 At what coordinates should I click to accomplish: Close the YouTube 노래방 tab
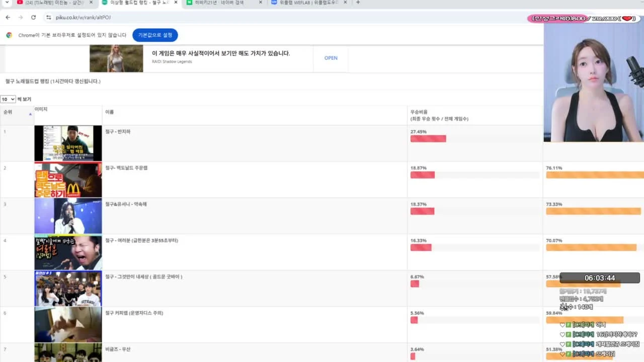(x=91, y=3)
